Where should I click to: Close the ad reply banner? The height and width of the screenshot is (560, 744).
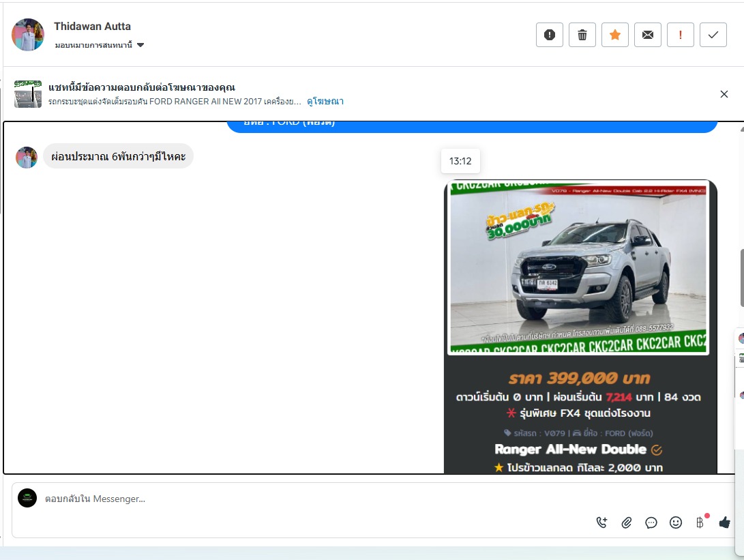(724, 94)
